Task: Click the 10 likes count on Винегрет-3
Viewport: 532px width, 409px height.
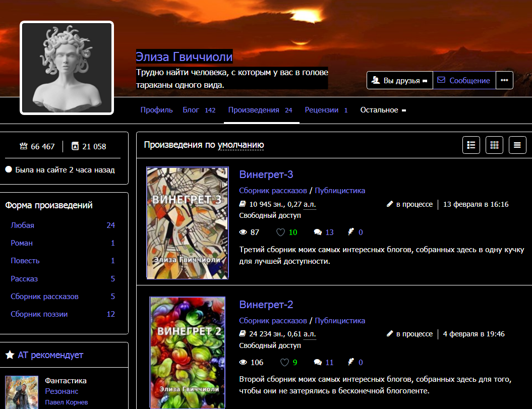Action: click(293, 232)
